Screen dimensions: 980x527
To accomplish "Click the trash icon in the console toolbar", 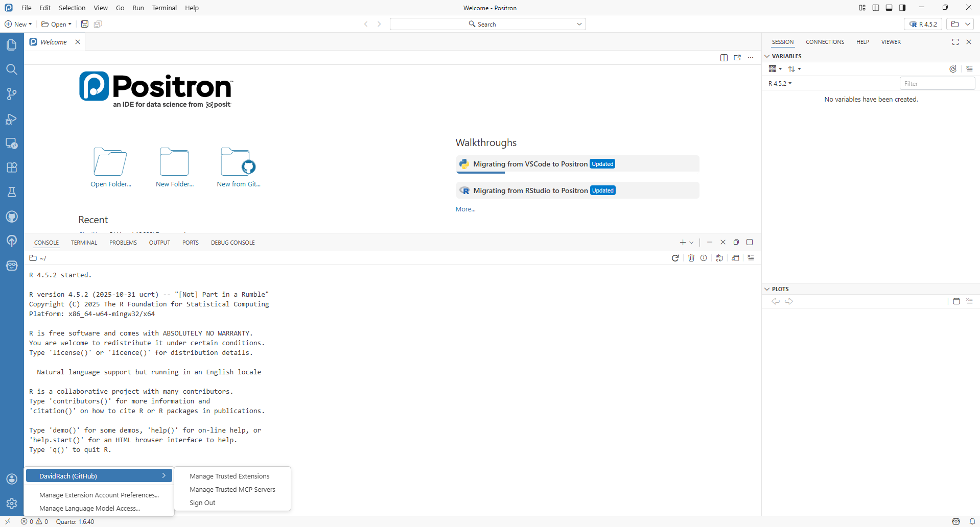I will pyautogui.click(x=691, y=258).
